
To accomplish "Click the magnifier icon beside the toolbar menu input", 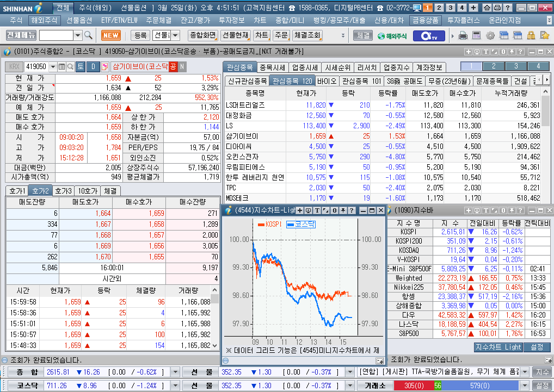I will point(88,35).
